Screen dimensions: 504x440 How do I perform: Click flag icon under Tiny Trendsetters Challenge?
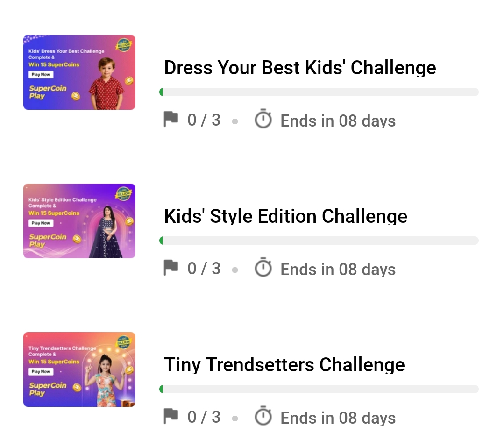point(171,416)
